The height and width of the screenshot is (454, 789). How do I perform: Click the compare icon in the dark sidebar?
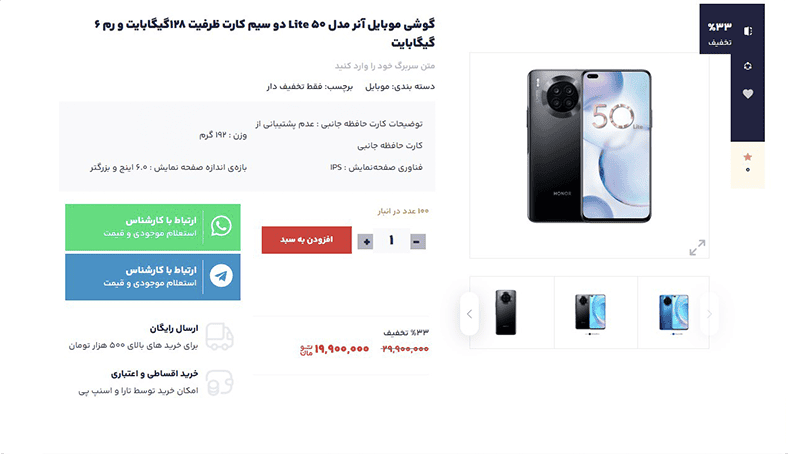(748, 31)
